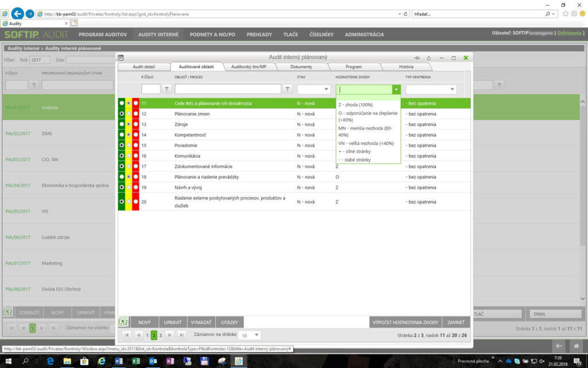Switch to the Dokumenty tab

[x=303, y=66]
